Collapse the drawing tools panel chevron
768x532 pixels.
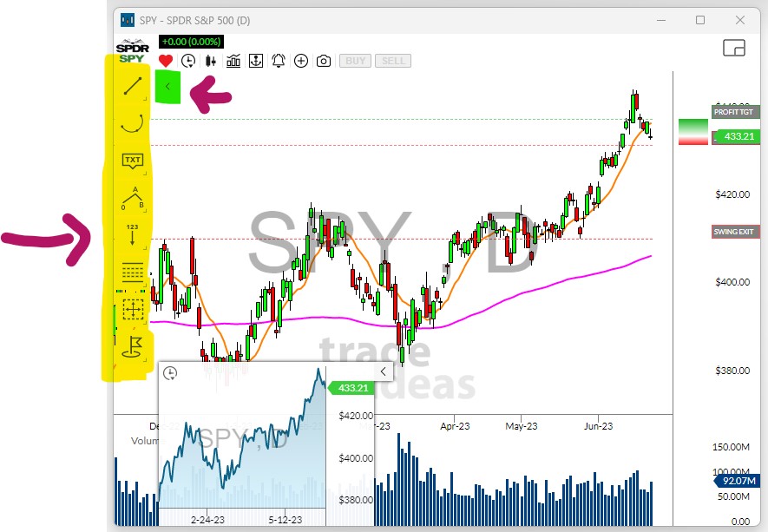(x=167, y=87)
